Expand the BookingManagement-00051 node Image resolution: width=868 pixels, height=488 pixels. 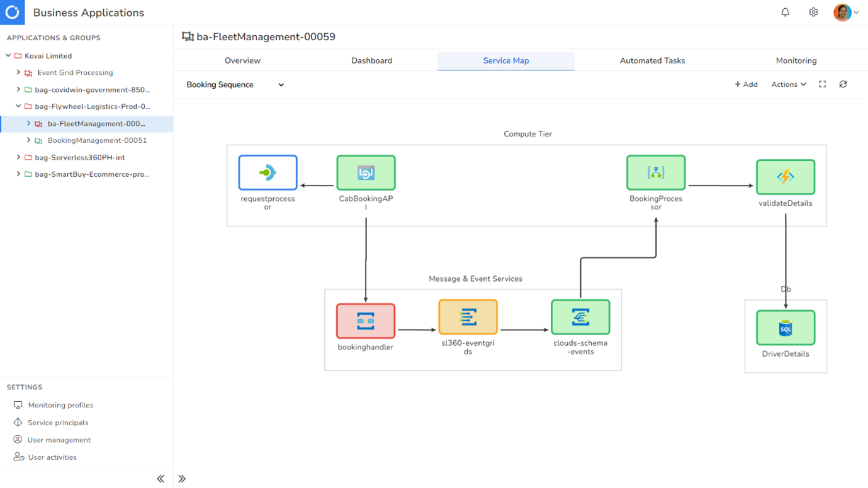[28, 140]
